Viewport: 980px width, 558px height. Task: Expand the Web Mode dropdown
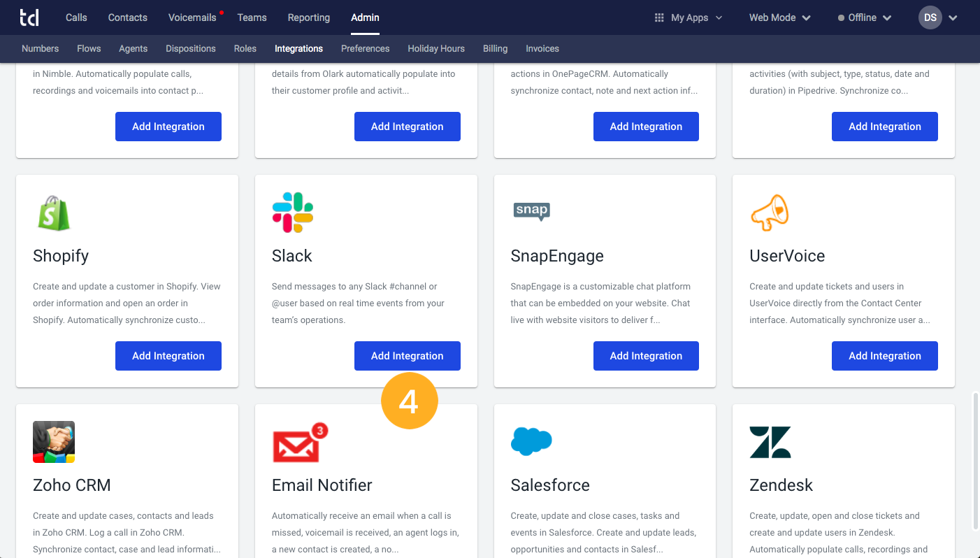(x=779, y=17)
